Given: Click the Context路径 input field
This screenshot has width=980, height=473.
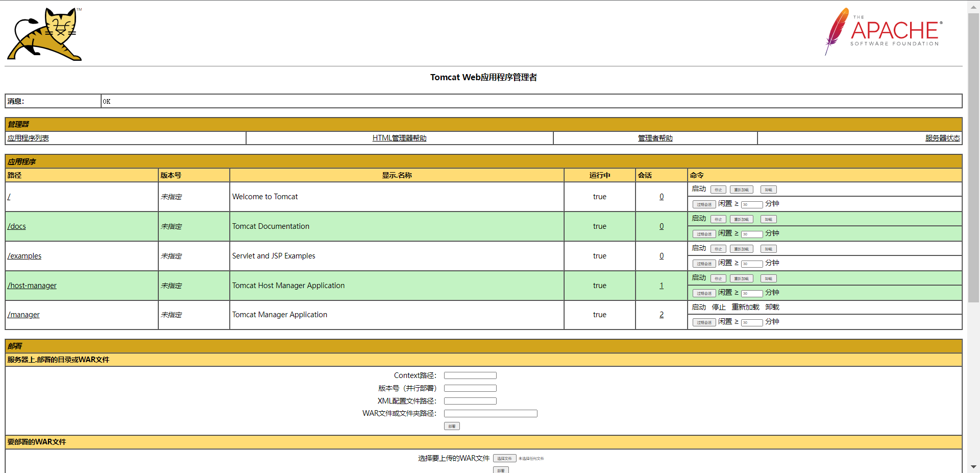Looking at the screenshot, I should point(470,375).
